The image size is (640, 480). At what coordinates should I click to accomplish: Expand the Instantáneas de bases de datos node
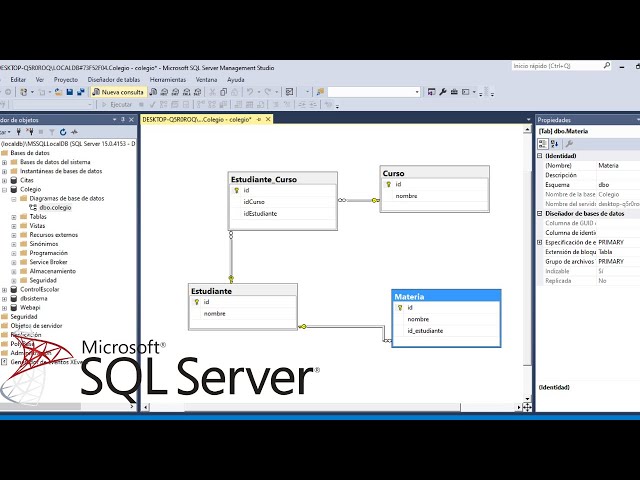click(x=4, y=171)
